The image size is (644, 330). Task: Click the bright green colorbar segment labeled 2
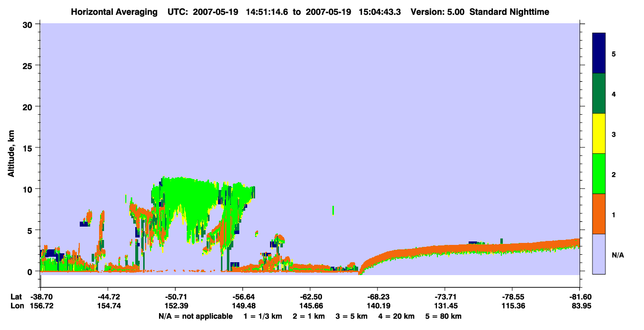click(599, 174)
